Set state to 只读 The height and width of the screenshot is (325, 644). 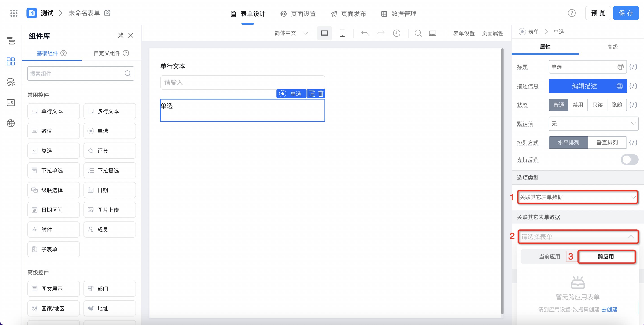(x=597, y=105)
